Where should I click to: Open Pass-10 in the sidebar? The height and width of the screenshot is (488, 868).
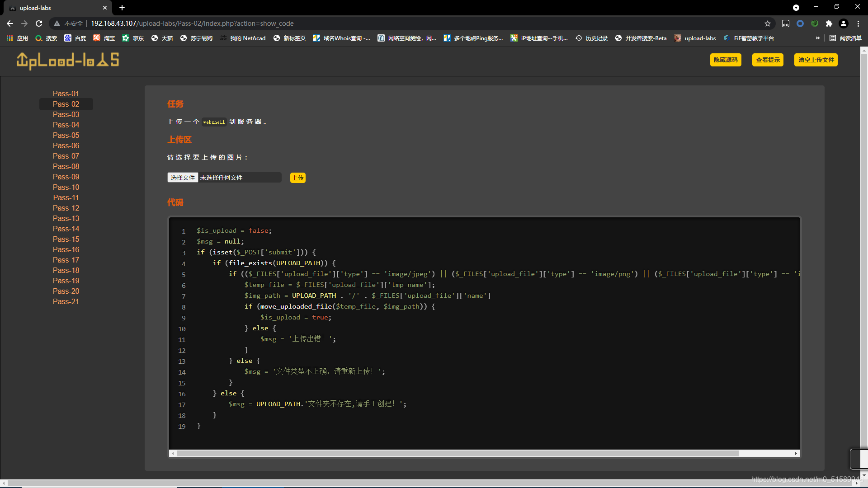coord(66,187)
